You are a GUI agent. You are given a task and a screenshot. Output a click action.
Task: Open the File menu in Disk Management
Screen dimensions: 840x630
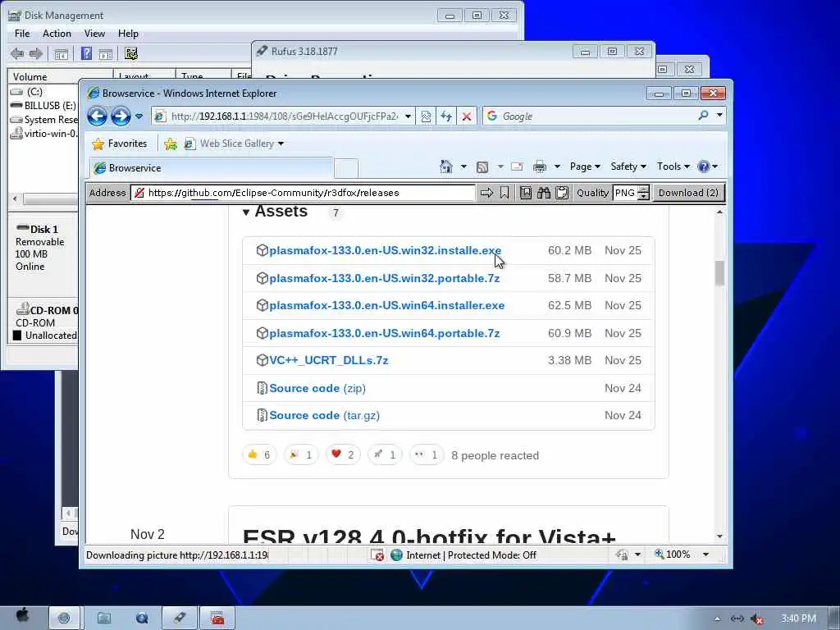tap(22, 33)
